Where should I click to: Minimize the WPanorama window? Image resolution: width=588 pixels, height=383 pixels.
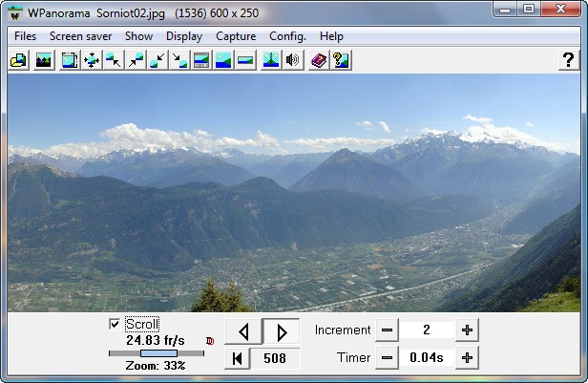click(505, 9)
